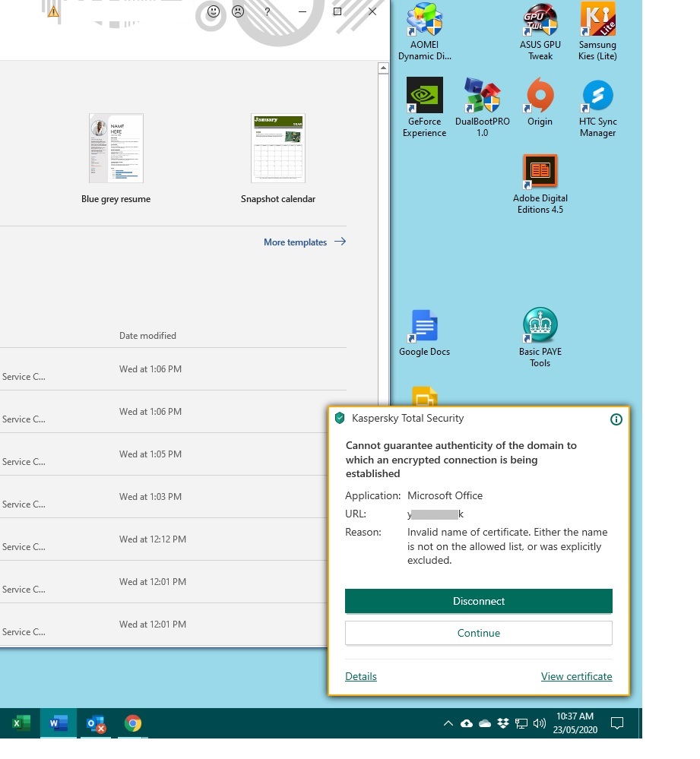Image resolution: width=700 pixels, height=759 pixels.
Task: Click the OneDrive cloud tray icon
Action: coord(485,723)
